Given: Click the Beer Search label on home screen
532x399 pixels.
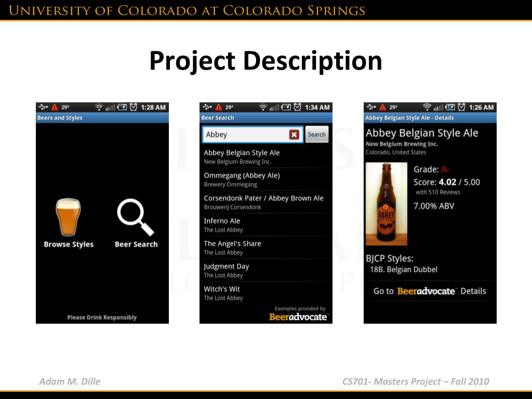Looking at the screenshot, I should (x=136, y=244).
